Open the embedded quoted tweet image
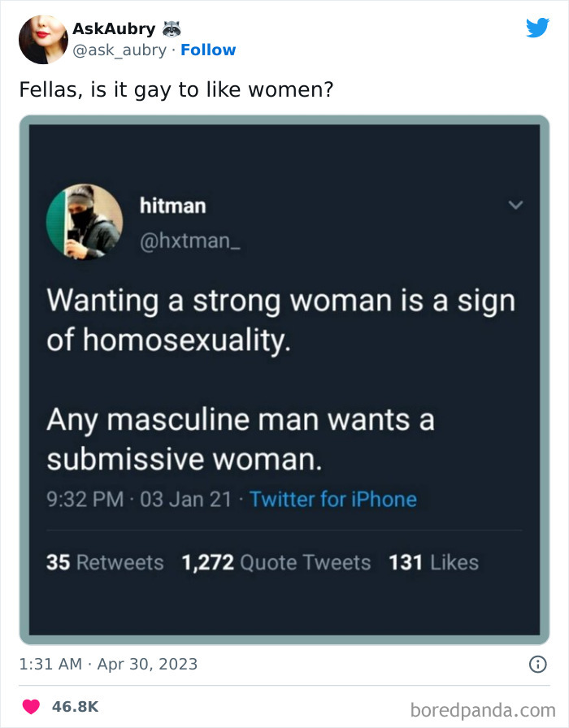Screen dimensions: 569x728 pos(284,379)
